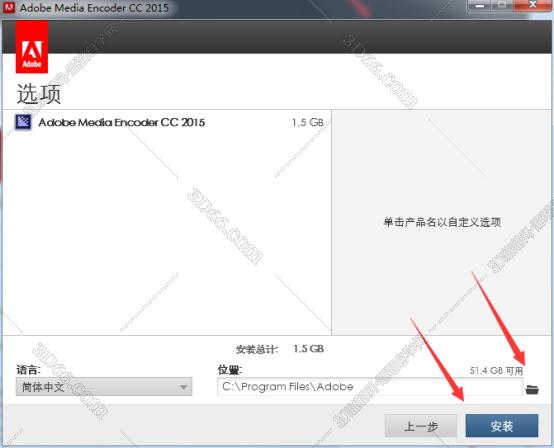Click the 1.5 GB size beside product name
The height and width of the screenshot is (448, 554).
307,123
